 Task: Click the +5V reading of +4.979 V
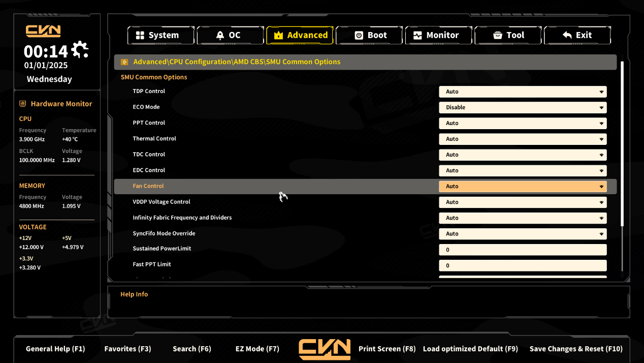pyautogui.click(x=73, y=248)
